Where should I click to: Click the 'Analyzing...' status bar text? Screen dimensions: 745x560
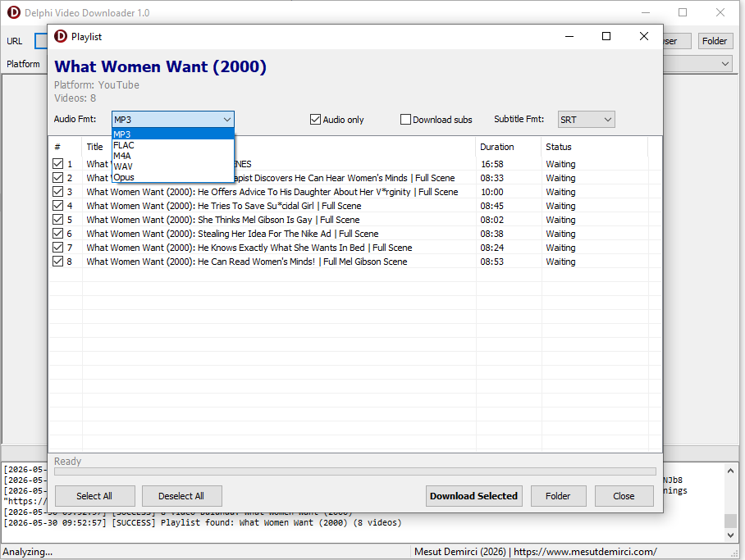point(28,552)
